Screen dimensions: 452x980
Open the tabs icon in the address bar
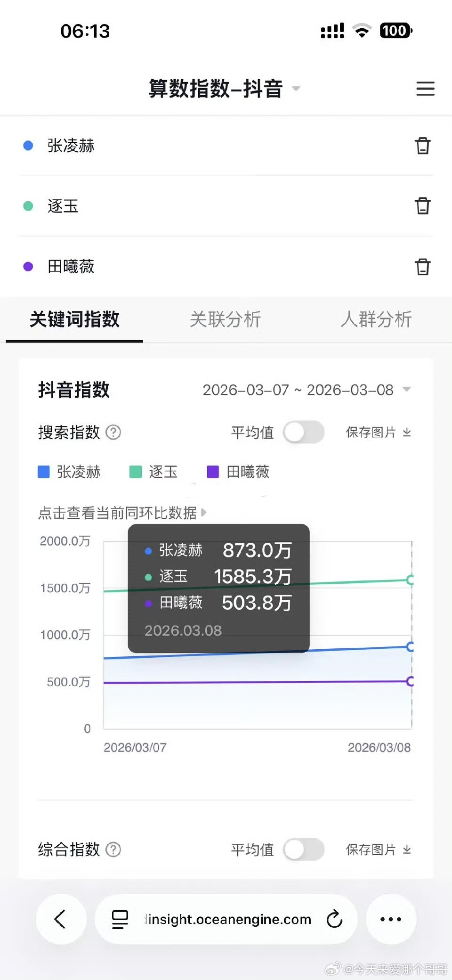(x=120, y=919)
